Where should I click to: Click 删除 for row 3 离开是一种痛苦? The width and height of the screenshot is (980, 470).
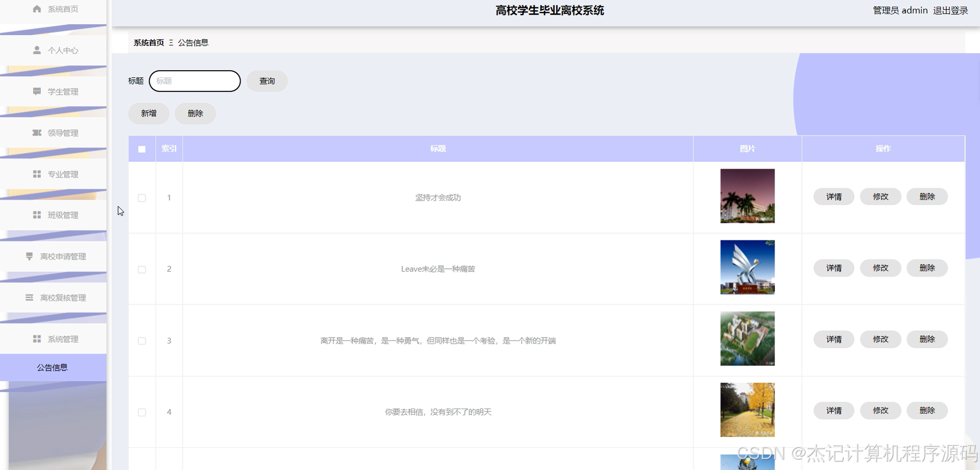(927, 339)
